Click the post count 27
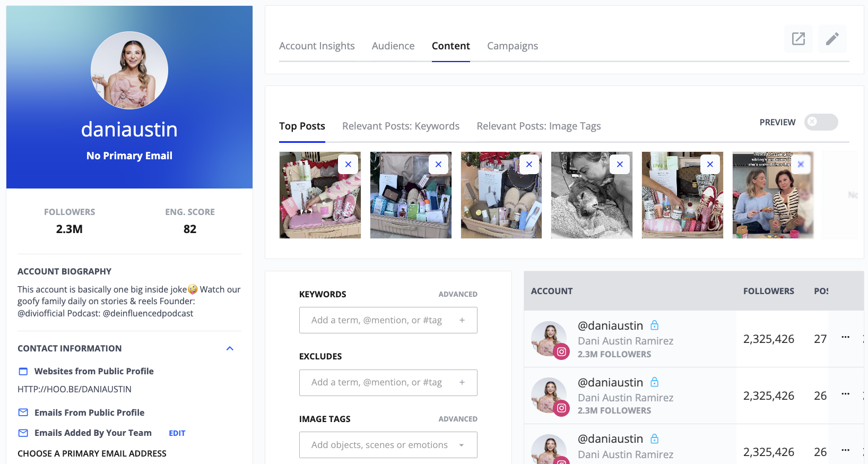This screenshot has width=868, height=464. point(820,339)
